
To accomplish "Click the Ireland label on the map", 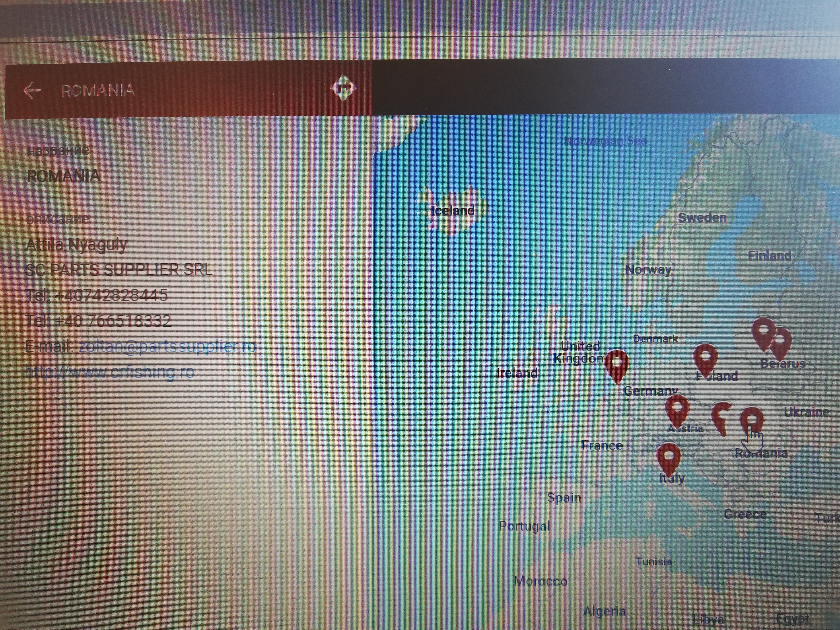I will tap(517, 373).
